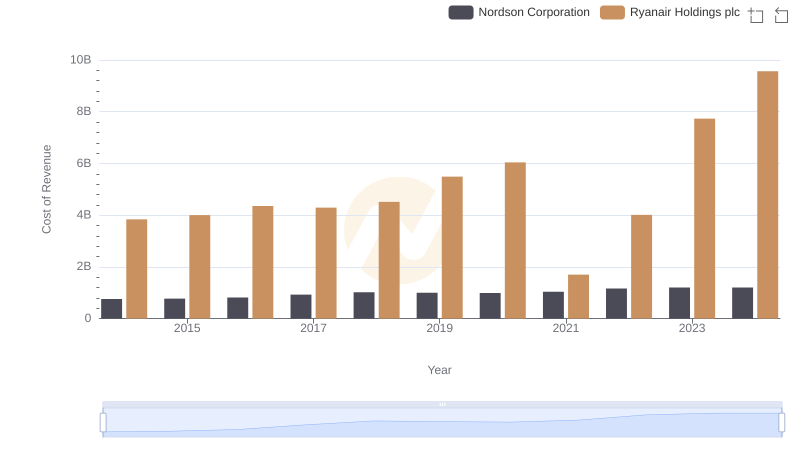Screen dimensions: 800x461
Task: Click the 2023 x-axis label
Action: click(692, 328)
